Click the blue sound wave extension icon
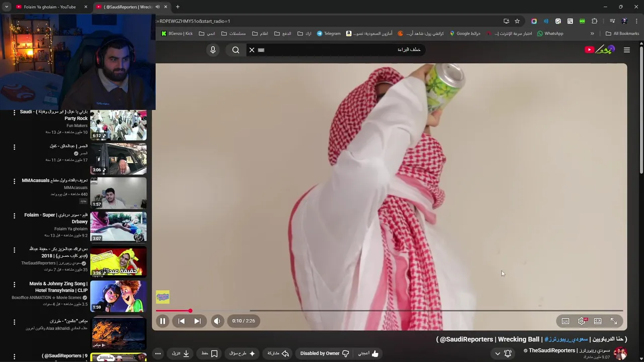Screen dimensions: 644x362 coord(546,21)
